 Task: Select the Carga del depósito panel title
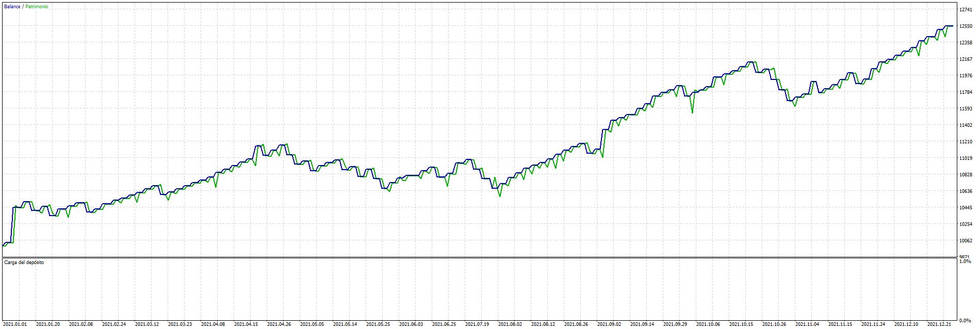[x=24, y=262]
